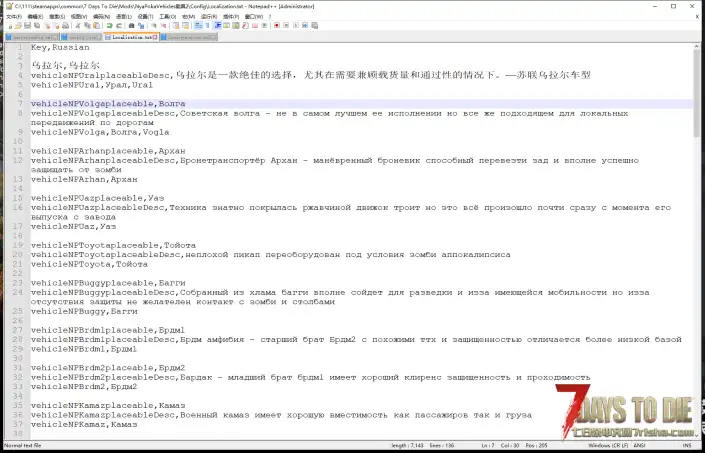Click Run Macro Multiple Times icon
This screenshot has height=453, width=705.
tap(305, 26)
